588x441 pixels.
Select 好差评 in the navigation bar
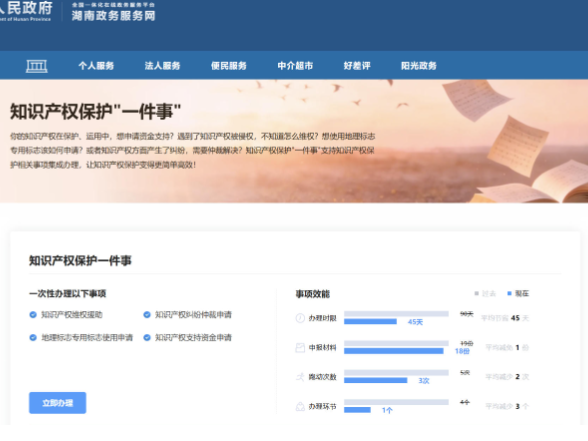tap(357, 66)
